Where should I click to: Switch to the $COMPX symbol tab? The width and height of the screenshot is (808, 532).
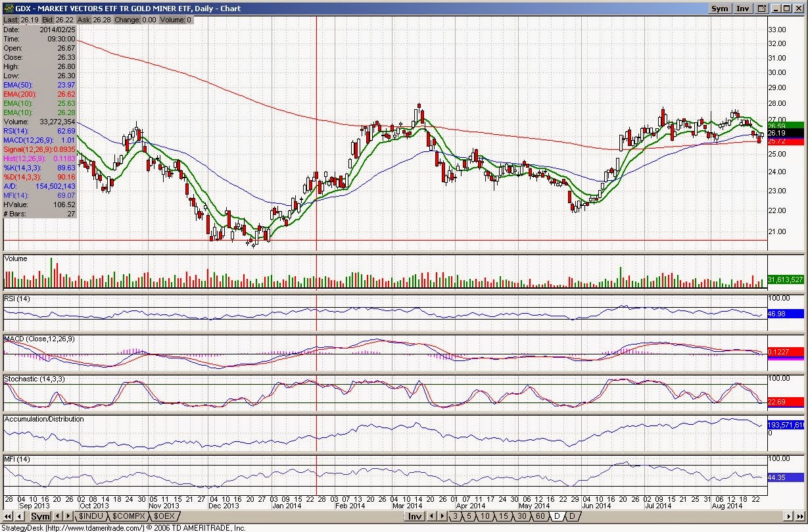coord(128,516)
